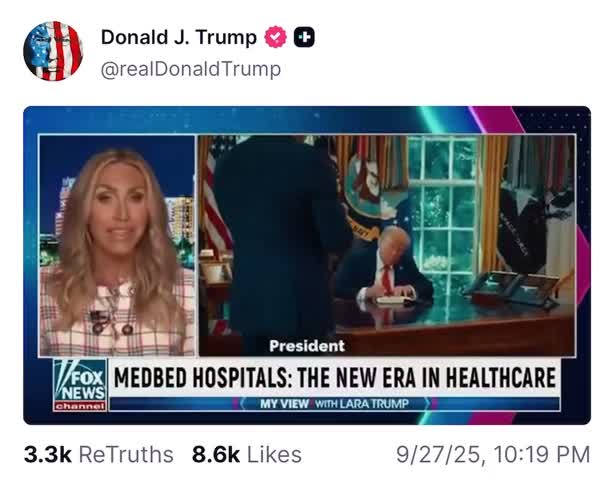Click the dark plus badge icon
Image resolution: width=614 pixels, height=480 pixels.
point(304,37)
